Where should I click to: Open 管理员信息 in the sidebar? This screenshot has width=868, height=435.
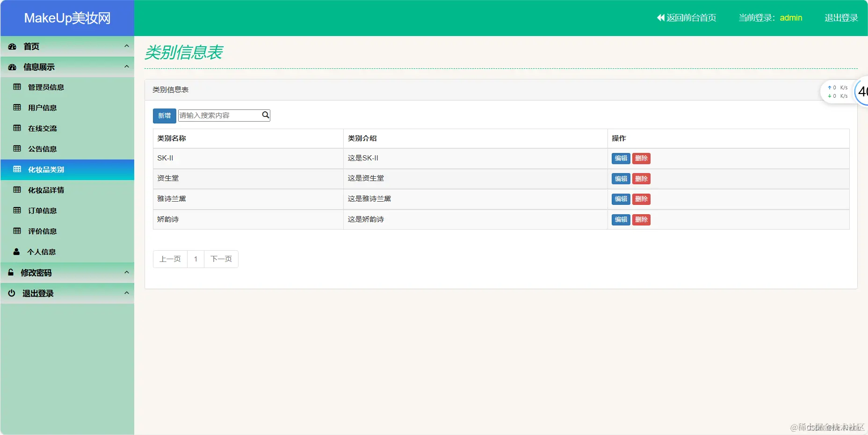pyautogui.click(x=67, y=87)
